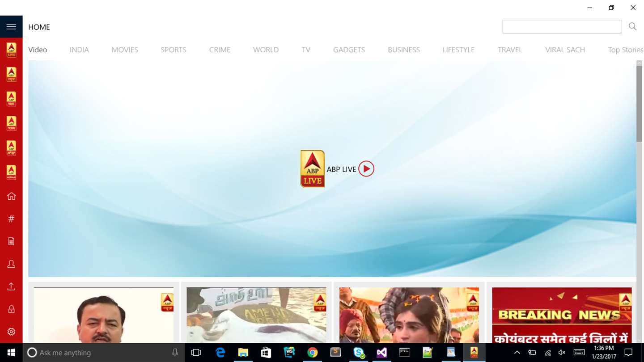Open the Windows Store from the taskbar
The height and width of the screenshot is (362, 644).
tap(266, 353)
